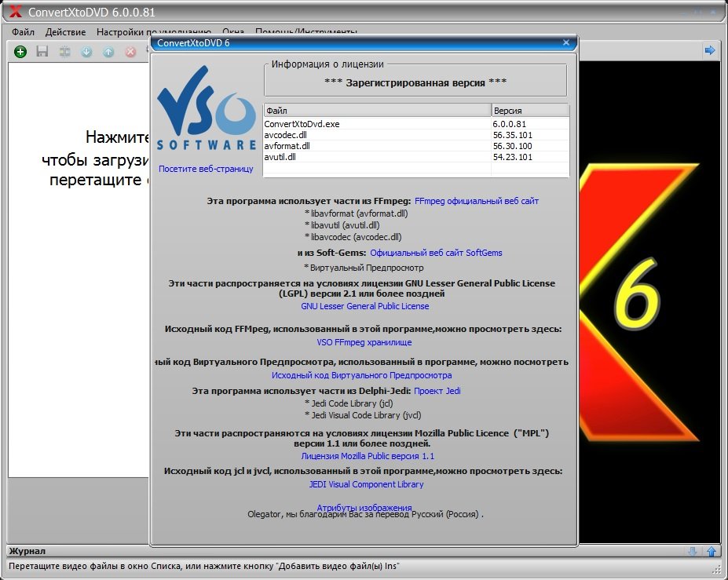The image size is (728, 580).
Task: Close the ConvertXtoDVD 6 about dialog
Action: [566, 42]
